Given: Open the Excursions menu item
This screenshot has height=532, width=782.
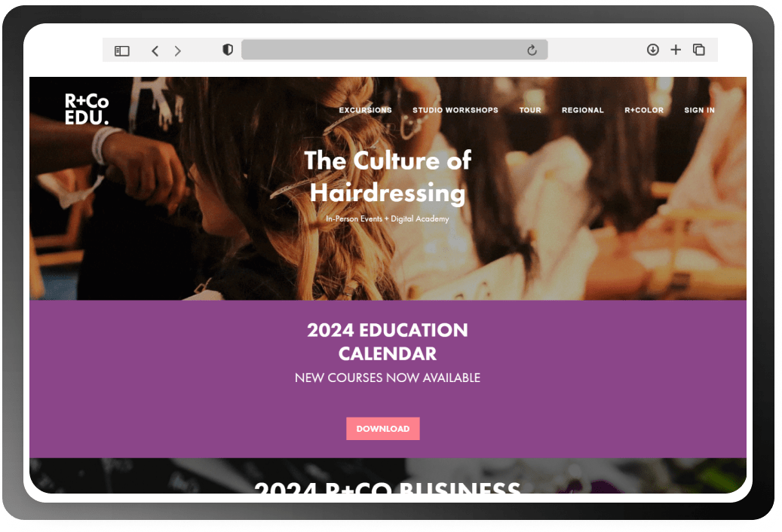Looking at the screenshot, I should pyautogui.click(x=366, y=110).
